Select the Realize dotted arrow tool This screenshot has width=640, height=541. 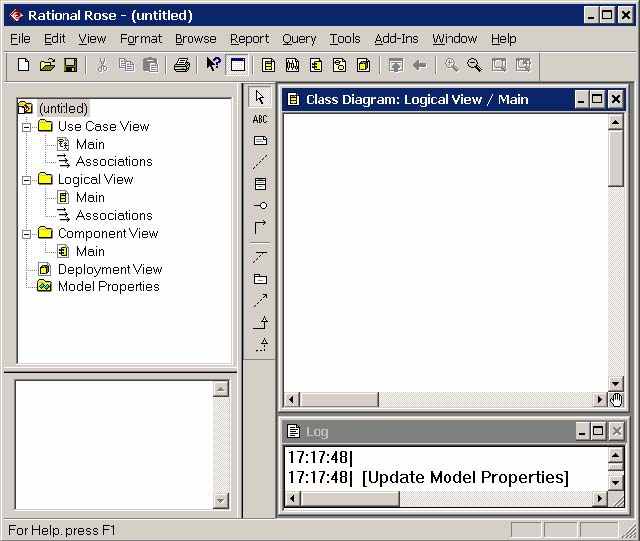tap(262, 344)
